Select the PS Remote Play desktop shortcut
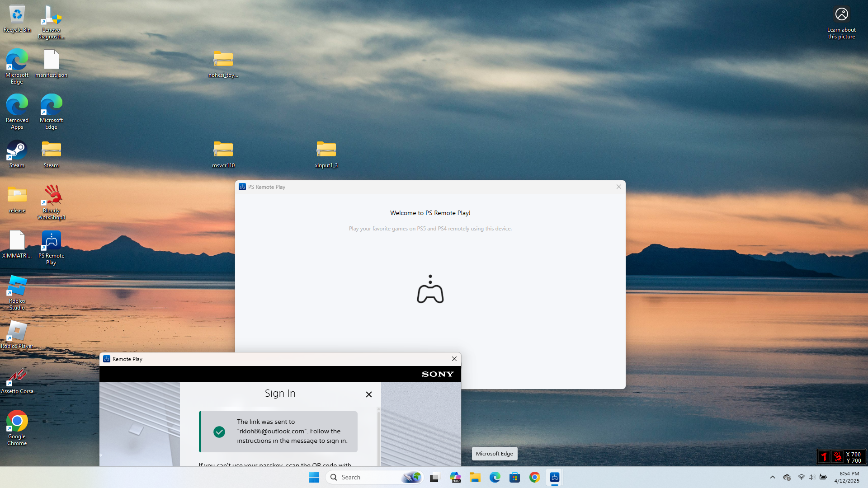This screenshot has width=868, height=488. tap(51, 247)
